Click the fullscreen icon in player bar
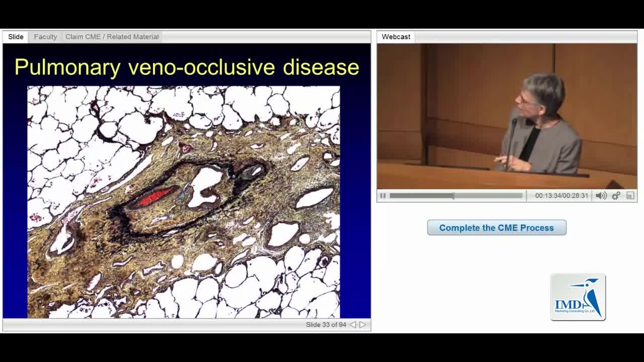644x362 pixels. point(630,196)
